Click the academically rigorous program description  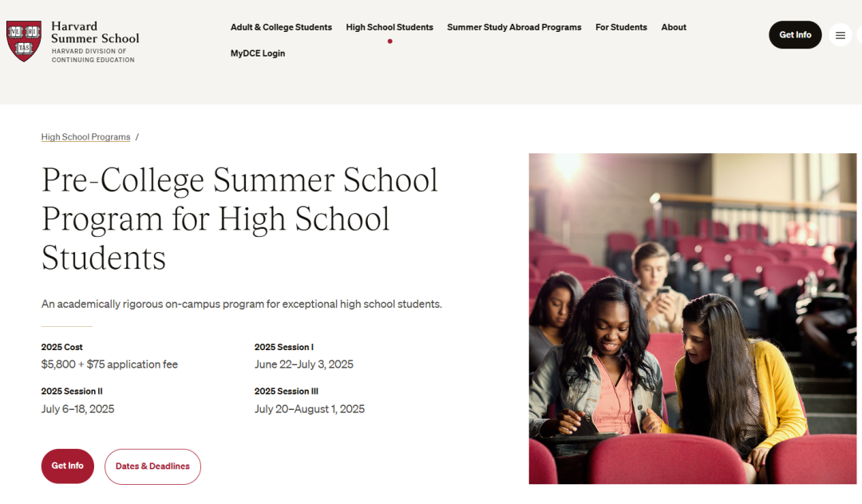point(241,304)
